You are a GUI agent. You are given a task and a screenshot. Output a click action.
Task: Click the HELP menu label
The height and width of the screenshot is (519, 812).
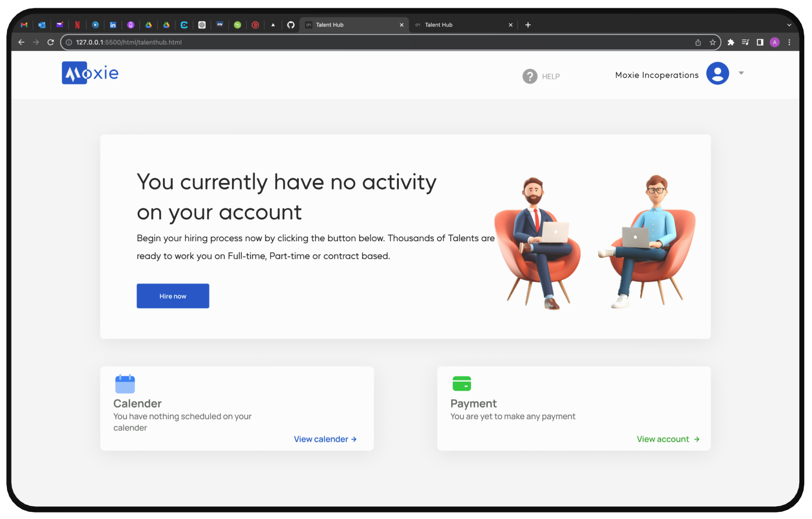[551, 76]
